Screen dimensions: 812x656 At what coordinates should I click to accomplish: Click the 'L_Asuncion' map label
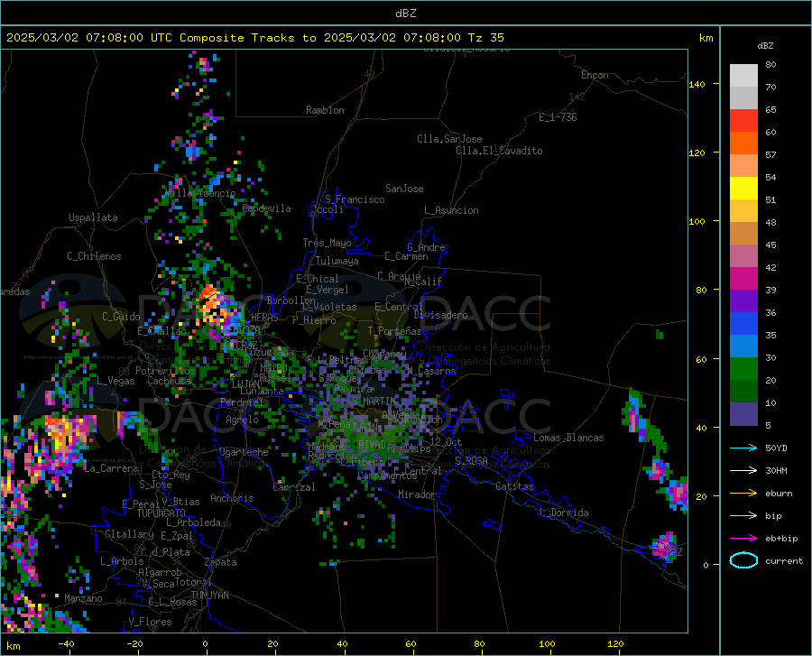451,210
